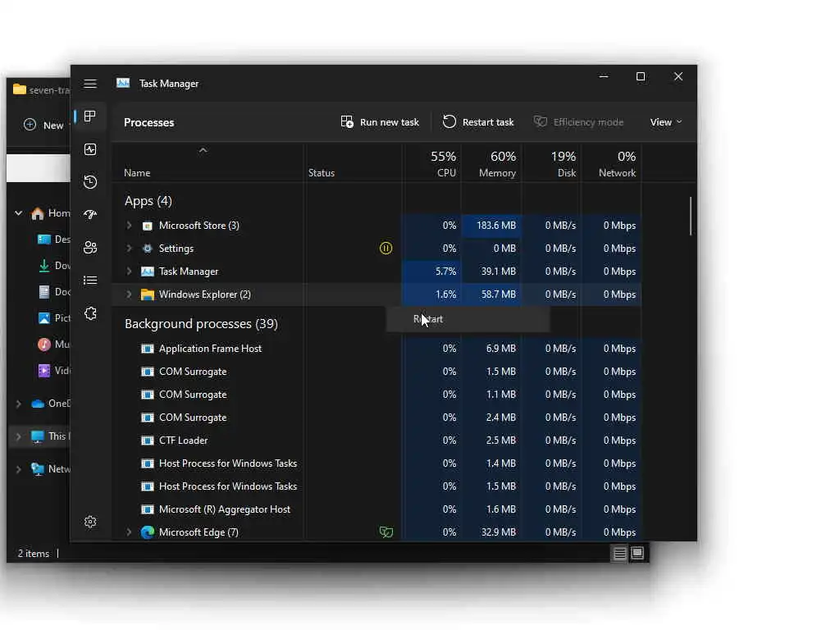This screenshot has width=840, height=630.
Task: Select the Application Frame Host process
Action: click(377, 349)
